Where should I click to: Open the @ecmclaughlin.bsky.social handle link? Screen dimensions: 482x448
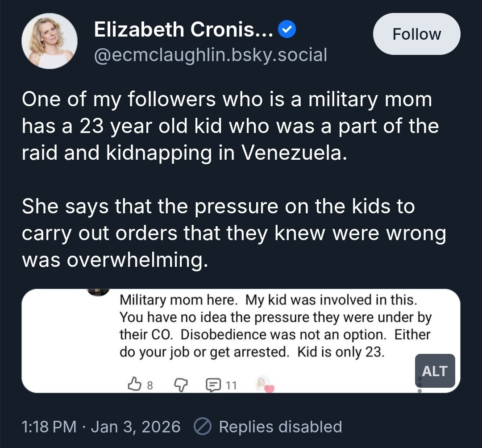click(x=210, y=54)
